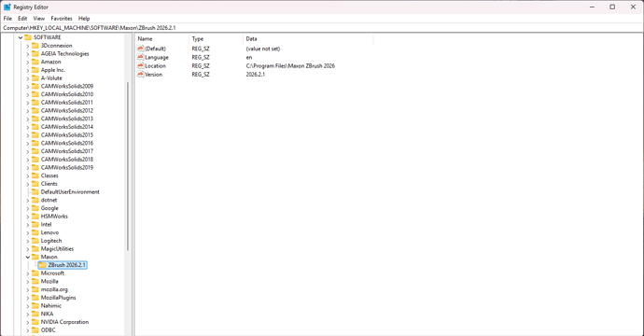Click the Classes folder icon

click(x=35, y=175)
